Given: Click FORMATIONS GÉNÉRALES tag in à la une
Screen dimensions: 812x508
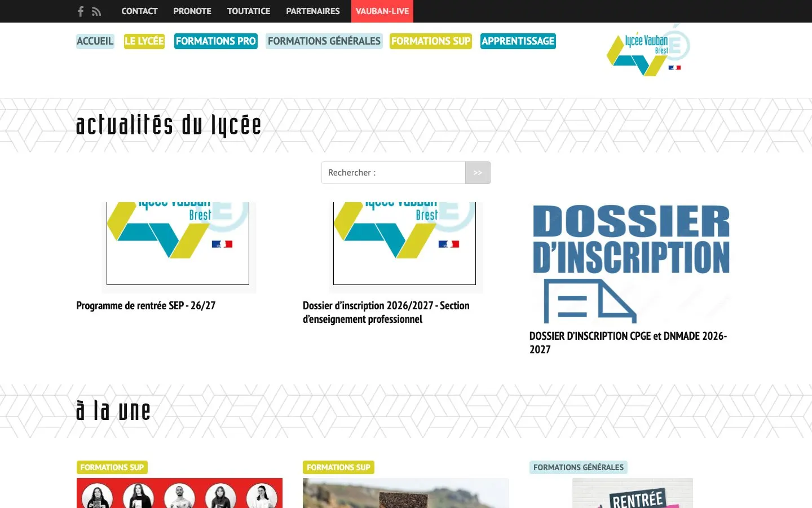Looking at the screenshot, I should coord(579,467).
